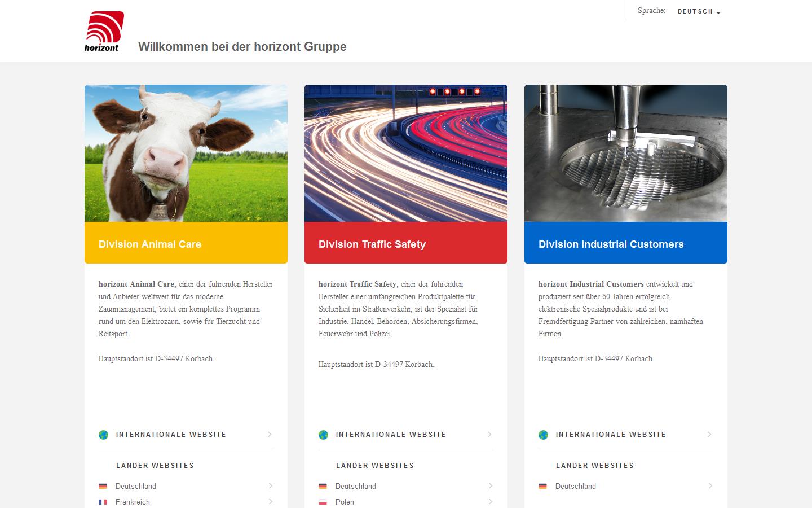Click the yellow Division Animal Care banner
The width and height of the screenshot is (812, 508).
point(186,244)
